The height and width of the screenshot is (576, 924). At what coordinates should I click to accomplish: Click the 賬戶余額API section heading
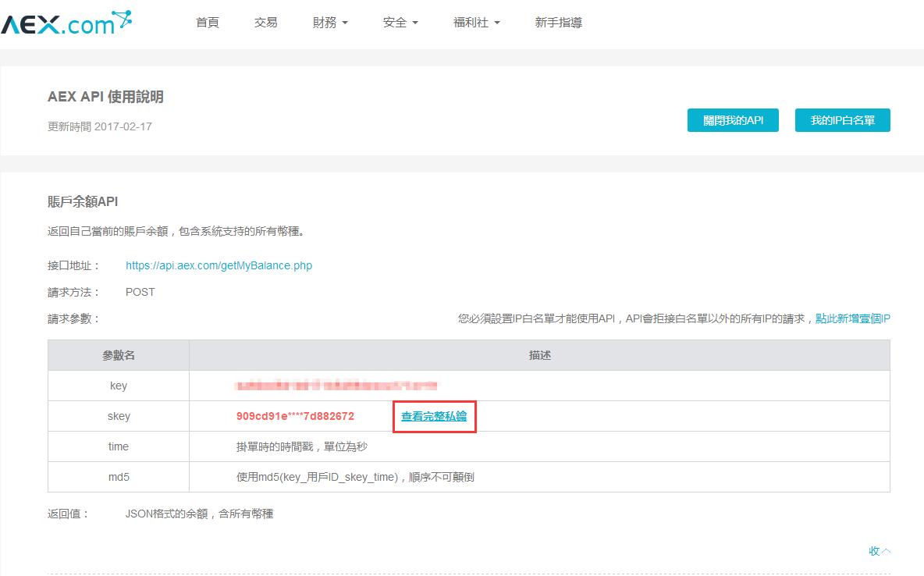[x=83, y=201]
